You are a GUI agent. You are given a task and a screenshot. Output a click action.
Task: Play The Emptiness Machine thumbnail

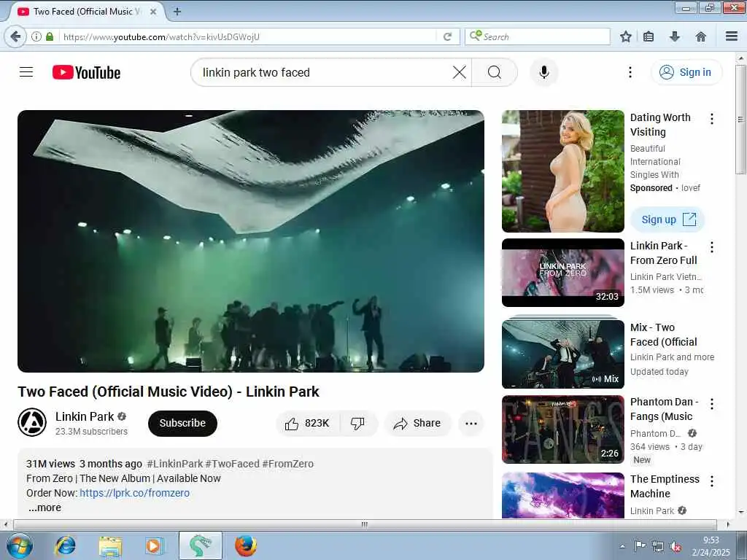pos(562,495)
